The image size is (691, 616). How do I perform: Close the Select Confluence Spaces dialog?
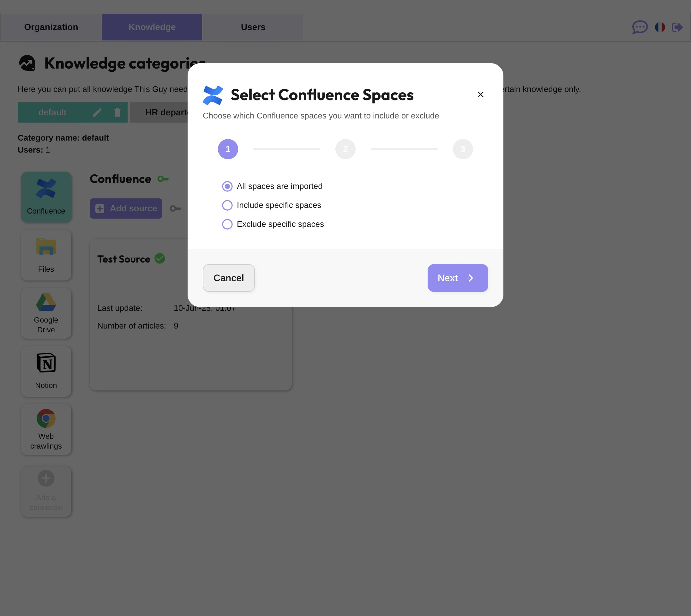(480, 94)
